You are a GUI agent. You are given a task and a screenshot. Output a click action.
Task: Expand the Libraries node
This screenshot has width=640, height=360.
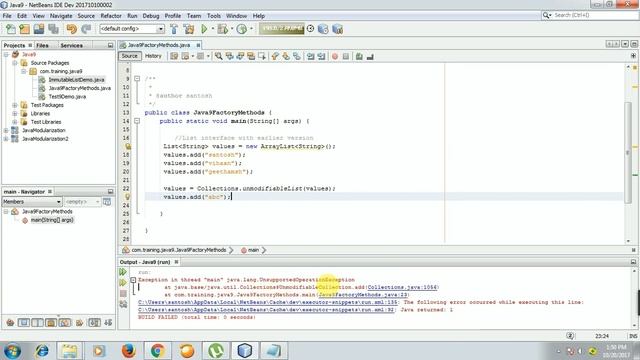click(x=15, y=113)
